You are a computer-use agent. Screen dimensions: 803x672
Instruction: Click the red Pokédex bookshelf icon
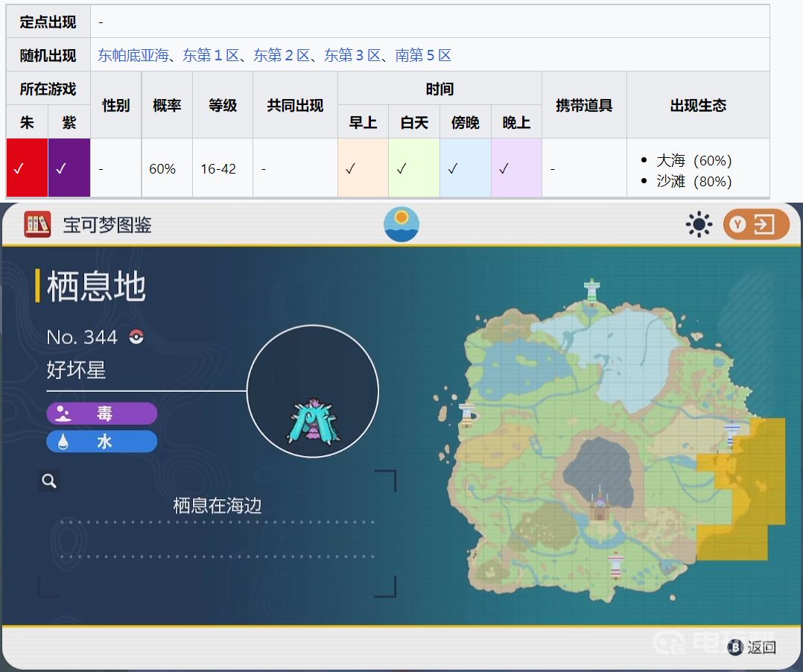(37, 224)
